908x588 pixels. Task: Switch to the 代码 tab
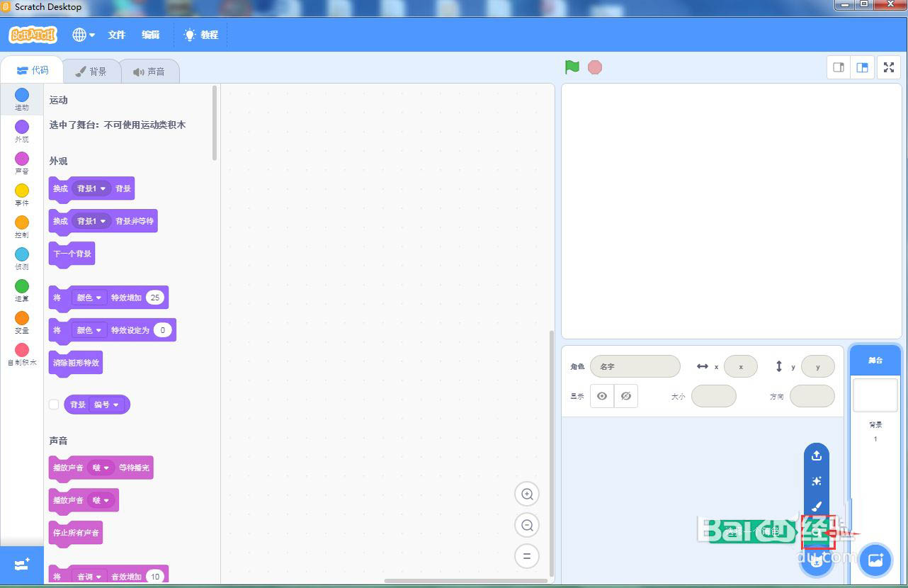[x=32, y=70]
